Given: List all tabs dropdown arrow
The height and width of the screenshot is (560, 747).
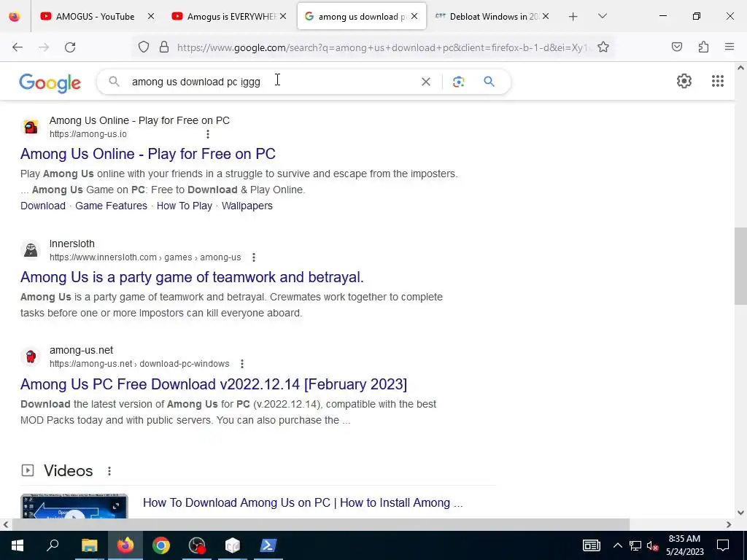Looking at the screenshot, I should (x=602, y=16).
